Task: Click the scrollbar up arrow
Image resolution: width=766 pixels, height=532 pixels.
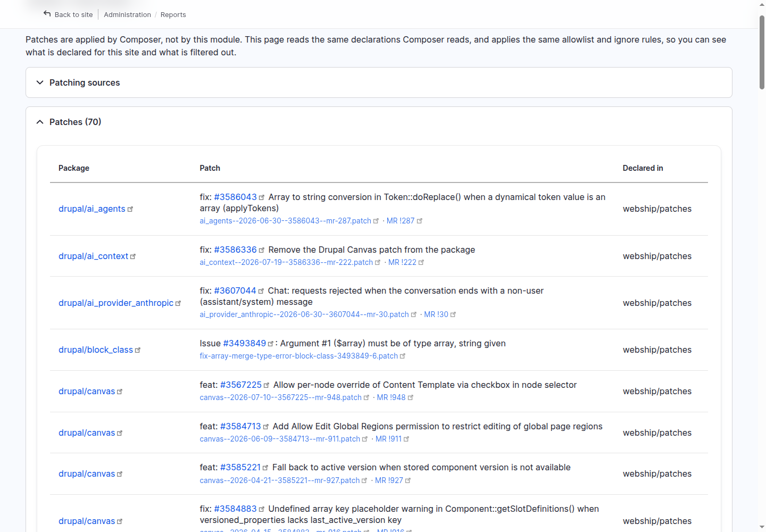Action: pyautogui.click(x=762, y=5)
